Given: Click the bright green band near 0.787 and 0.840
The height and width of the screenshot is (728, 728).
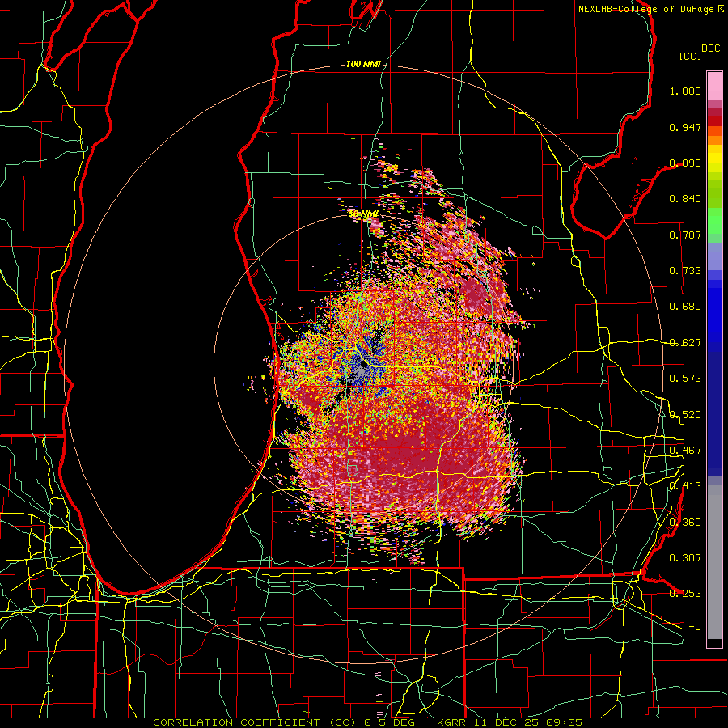Looking at the screenshot, I should (714, 221).
